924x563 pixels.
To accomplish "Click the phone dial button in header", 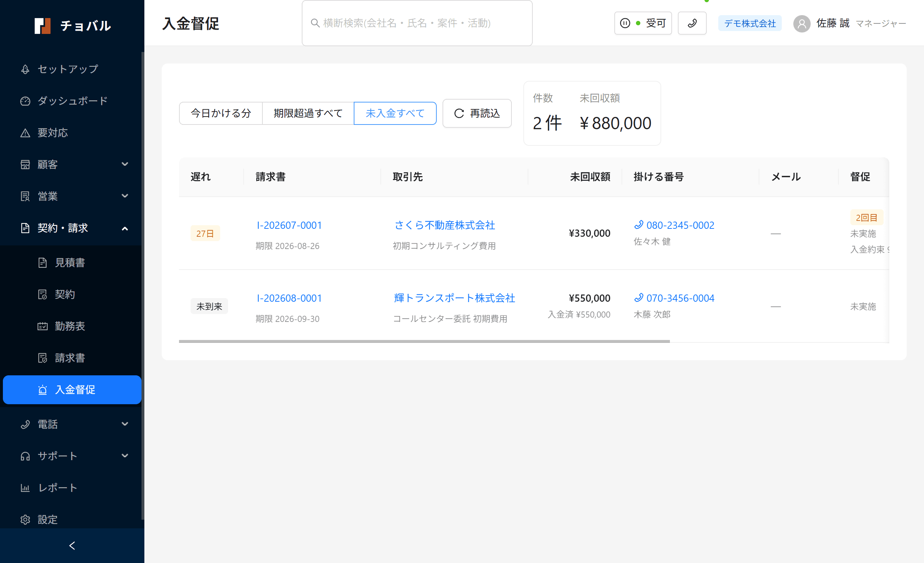I will (x=692, y=23).
